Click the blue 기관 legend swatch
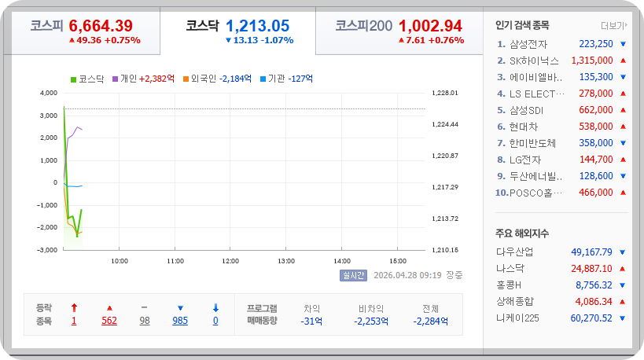 [263, 79]
